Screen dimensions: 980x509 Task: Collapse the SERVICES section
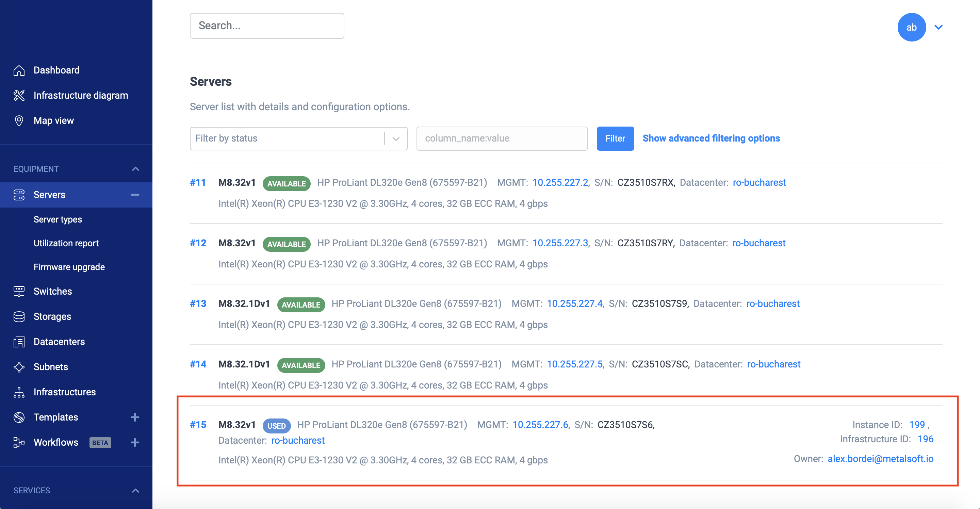tap(135, 490)
